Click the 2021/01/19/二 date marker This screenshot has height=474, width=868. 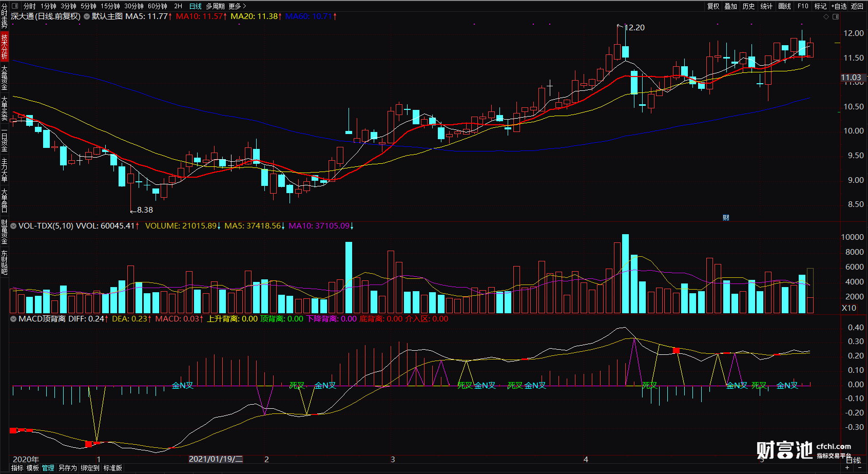point(216,459)
